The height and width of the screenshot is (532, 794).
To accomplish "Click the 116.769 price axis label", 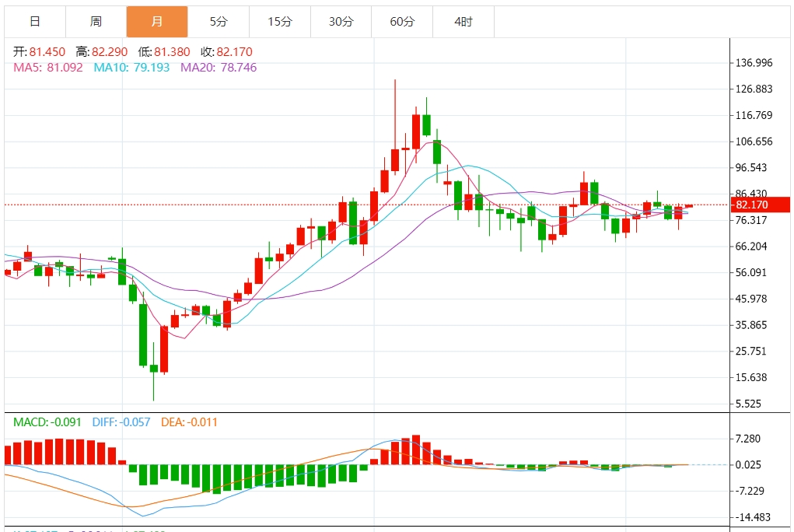I will click(x=754, y=116).
